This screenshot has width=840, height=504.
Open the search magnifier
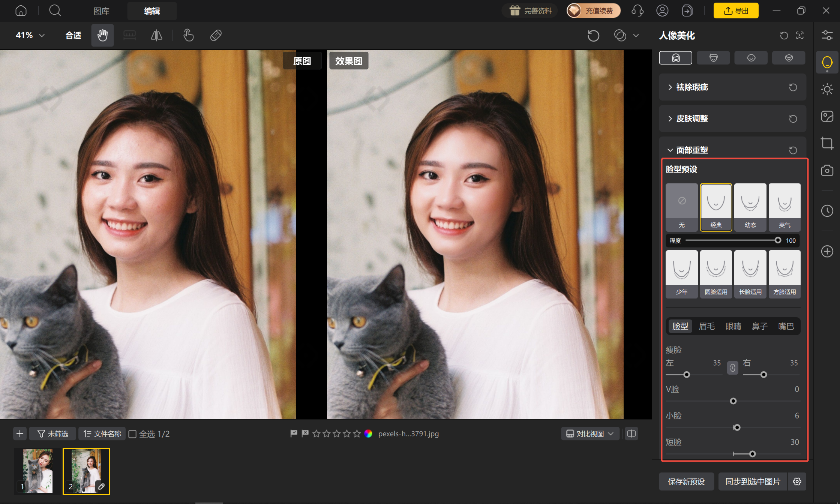coord(55,10)
